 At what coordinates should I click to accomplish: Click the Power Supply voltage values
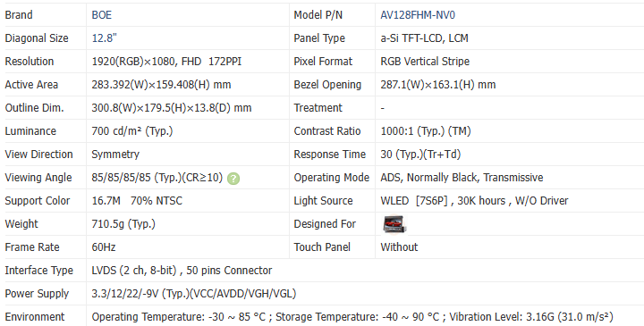(194, 294)
